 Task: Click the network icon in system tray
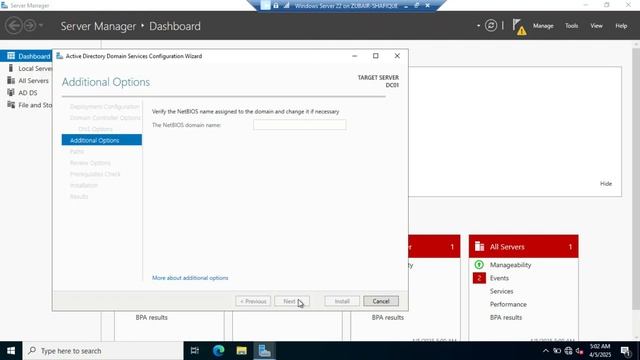pyautogui.click(x=568, y=351)
